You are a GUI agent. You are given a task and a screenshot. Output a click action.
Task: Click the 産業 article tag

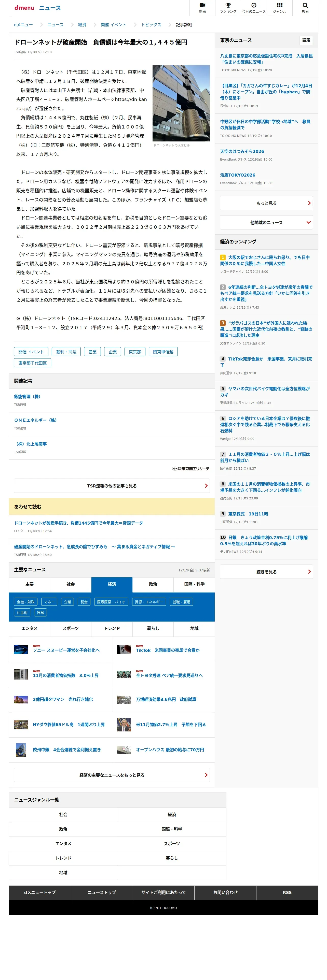[92, 352]
